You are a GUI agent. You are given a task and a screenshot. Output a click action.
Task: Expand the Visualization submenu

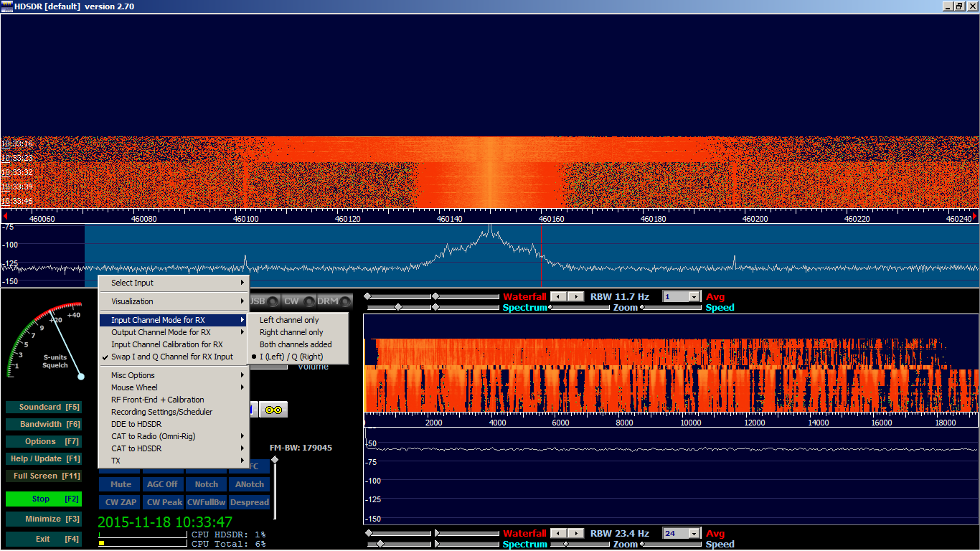pyautogui.click(x=173, y=301)
